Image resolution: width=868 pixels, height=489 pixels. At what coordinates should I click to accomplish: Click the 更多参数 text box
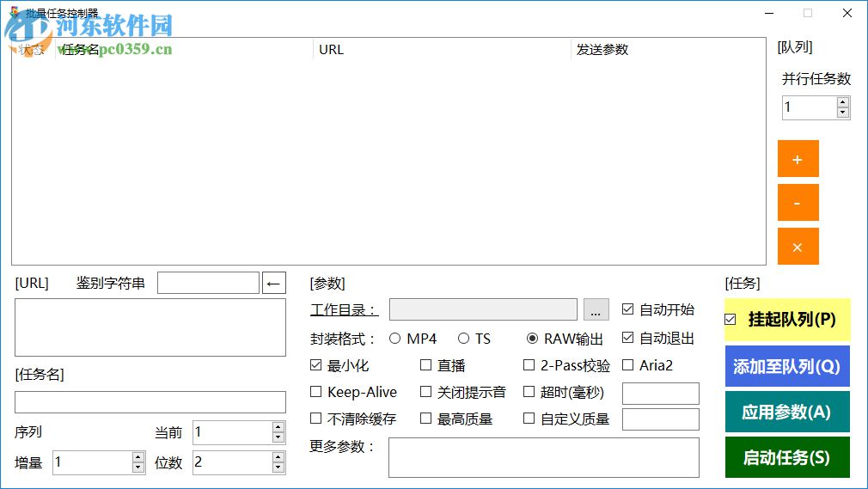point(544,457)
